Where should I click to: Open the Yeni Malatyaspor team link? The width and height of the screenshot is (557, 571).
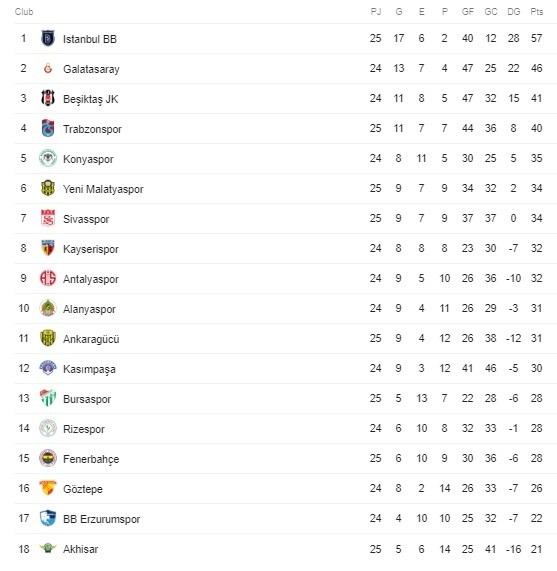tap(103, 189)
